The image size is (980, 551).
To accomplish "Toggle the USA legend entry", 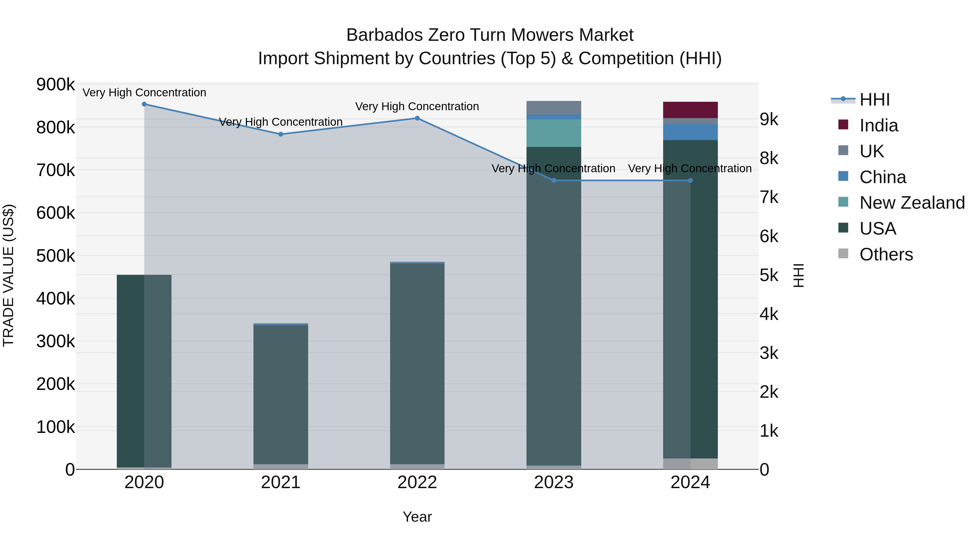I will coord(867,229).
